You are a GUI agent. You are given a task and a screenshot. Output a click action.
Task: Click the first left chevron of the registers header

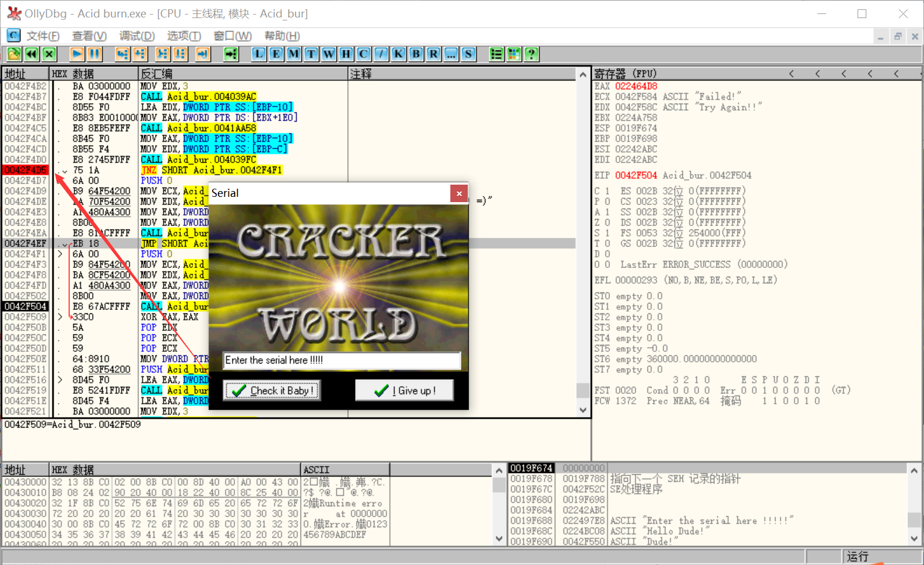click(x=791, y=74)
